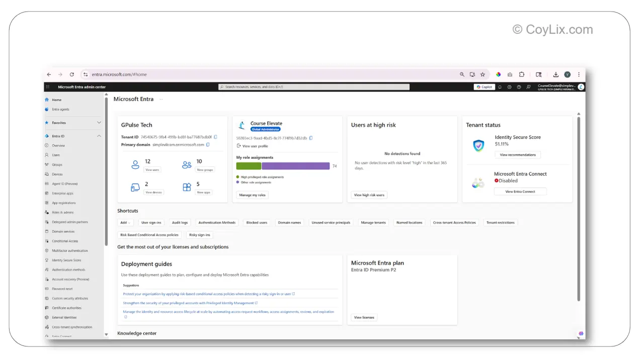Open the Copilot panel

tap(484, 86)
